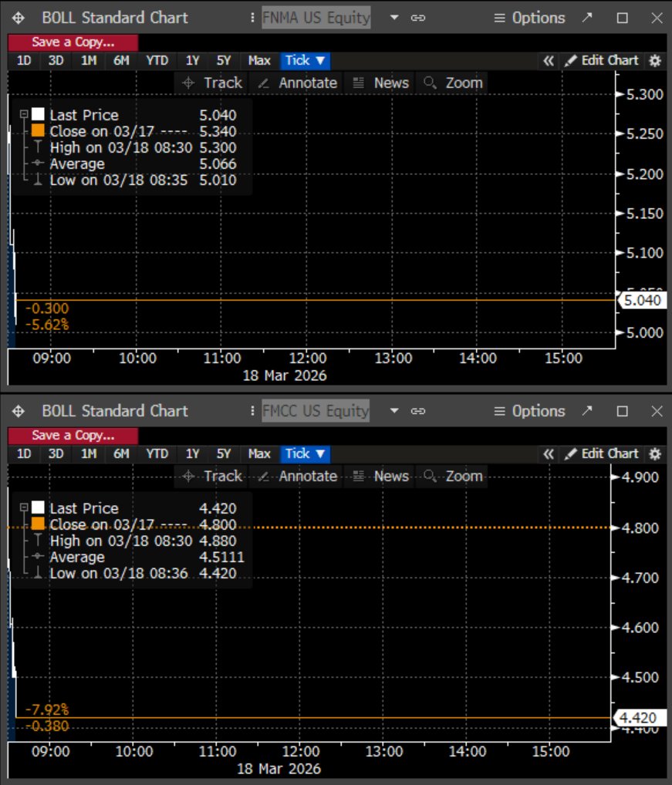Open the chart settings gear on FNMA panel

[x=654, y=60]
